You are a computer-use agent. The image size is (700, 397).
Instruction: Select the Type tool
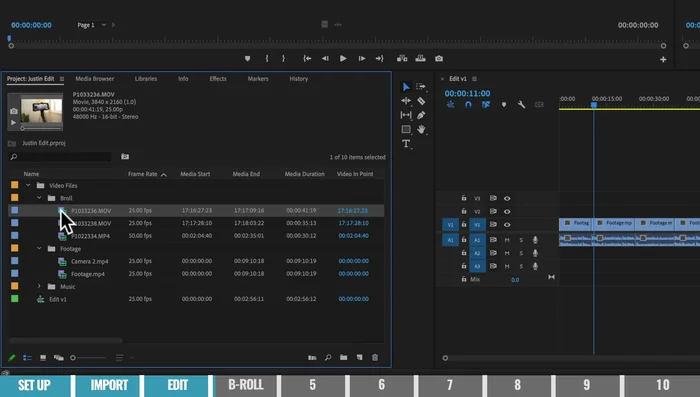pyautogui.click(x=406, y=143)
